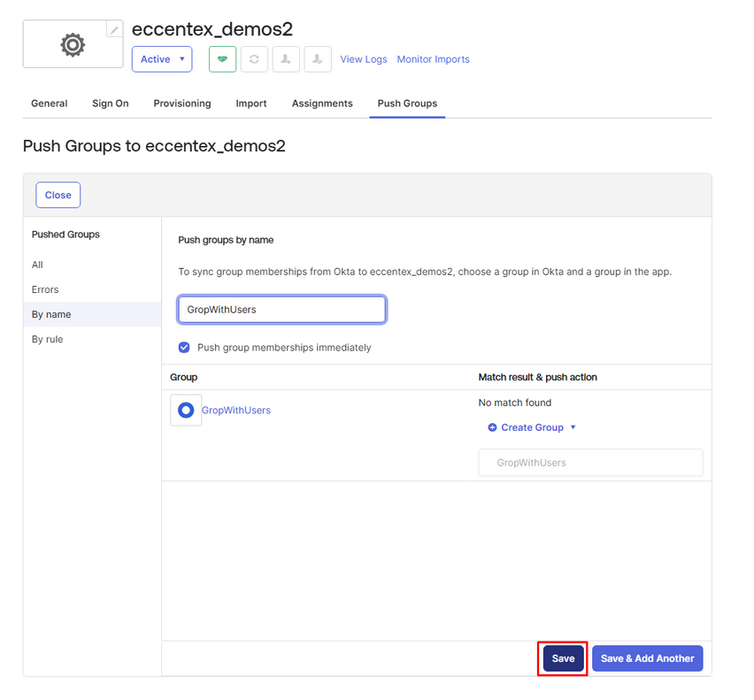Select the Import tab

click(x=251, y=104)
